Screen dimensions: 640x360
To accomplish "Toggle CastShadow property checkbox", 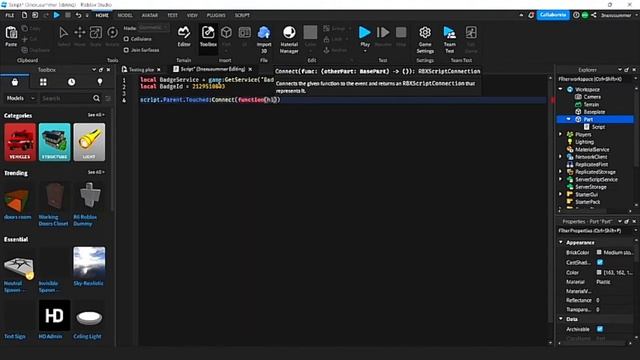I will click(600, 262).
